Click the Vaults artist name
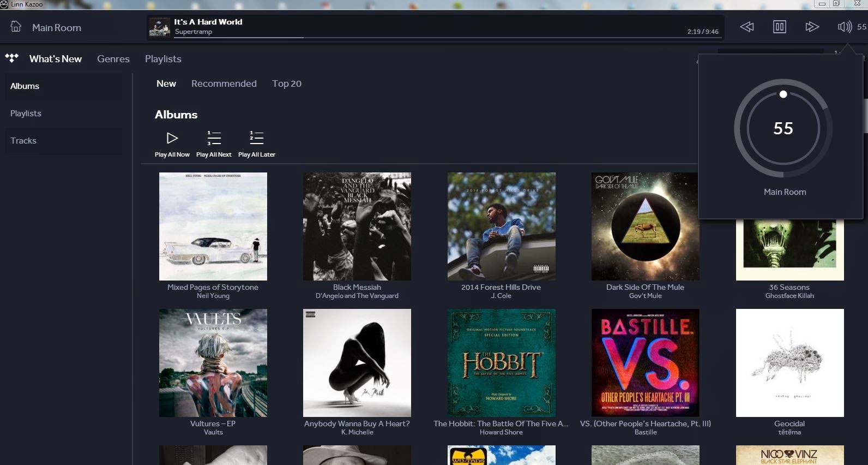 213,432
